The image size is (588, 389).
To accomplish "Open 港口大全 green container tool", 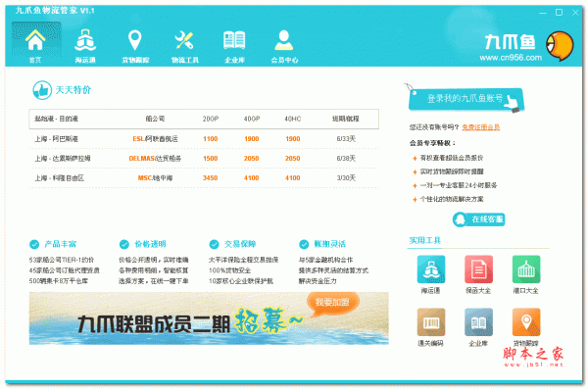I will coord(525,268).
